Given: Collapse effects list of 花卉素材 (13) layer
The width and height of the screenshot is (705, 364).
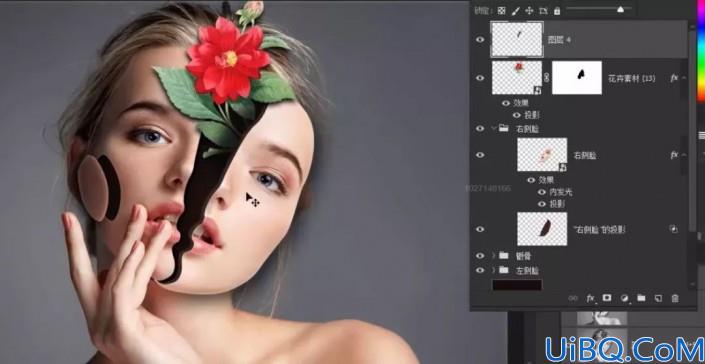Looking at the screenshot, I should [x=684, y=78].
